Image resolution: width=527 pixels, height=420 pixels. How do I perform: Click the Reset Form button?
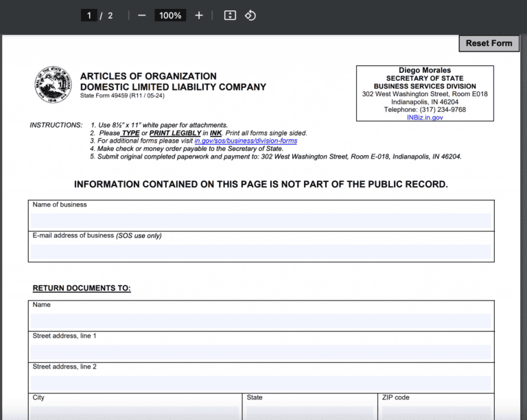click(x=489, y=43)
